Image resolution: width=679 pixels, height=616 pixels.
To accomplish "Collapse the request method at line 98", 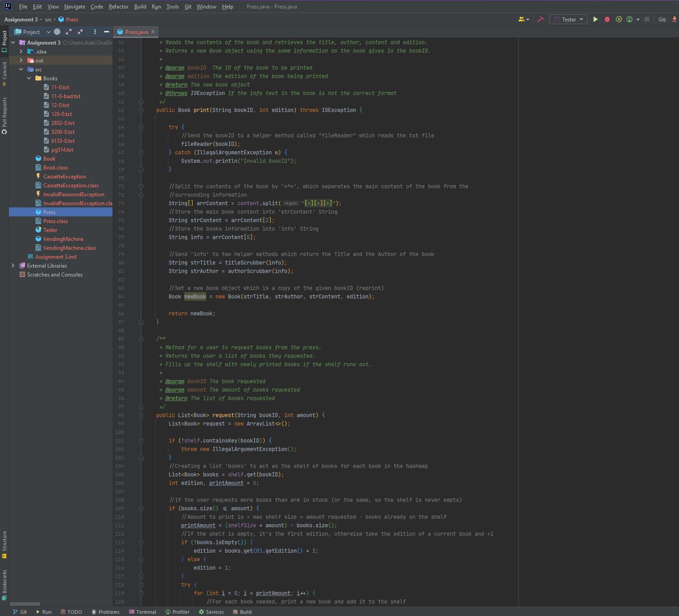I will [x=141, y=415].
